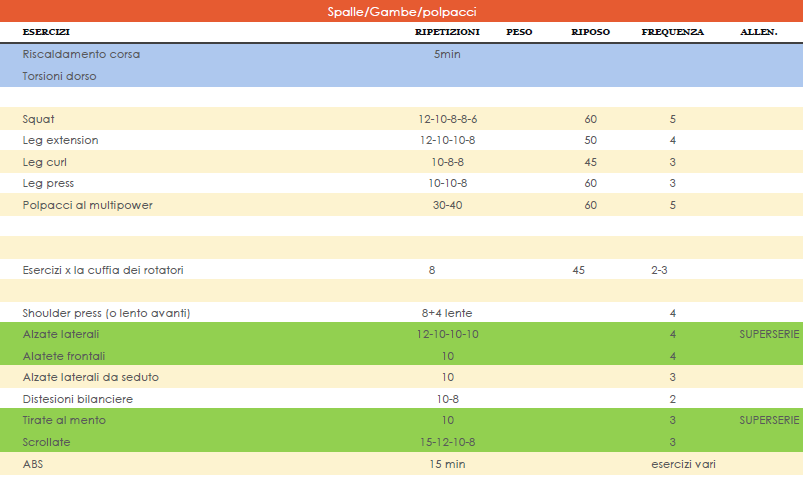This screenshot has height=477, width=803.
Task: Click the Leg extension exercise name
Action: click(x=60, y=140)
